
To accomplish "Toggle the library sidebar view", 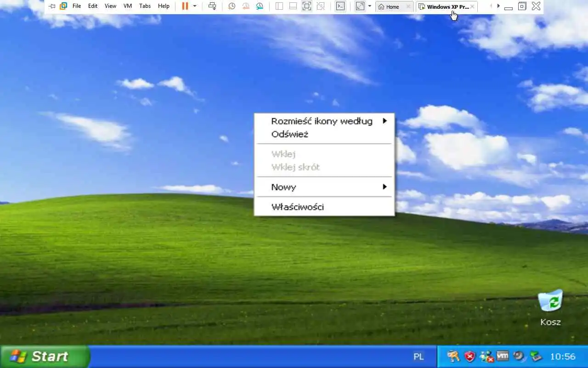I will [279, 6].
